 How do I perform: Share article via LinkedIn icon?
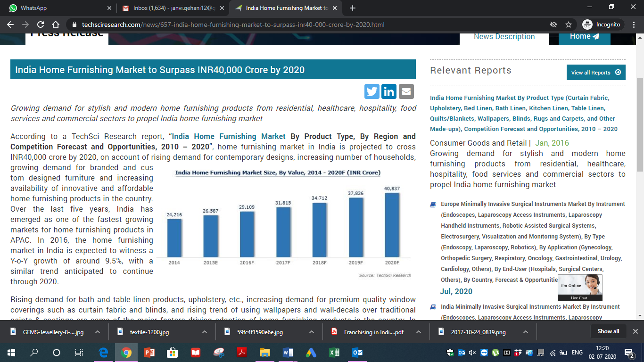[389, 91]
